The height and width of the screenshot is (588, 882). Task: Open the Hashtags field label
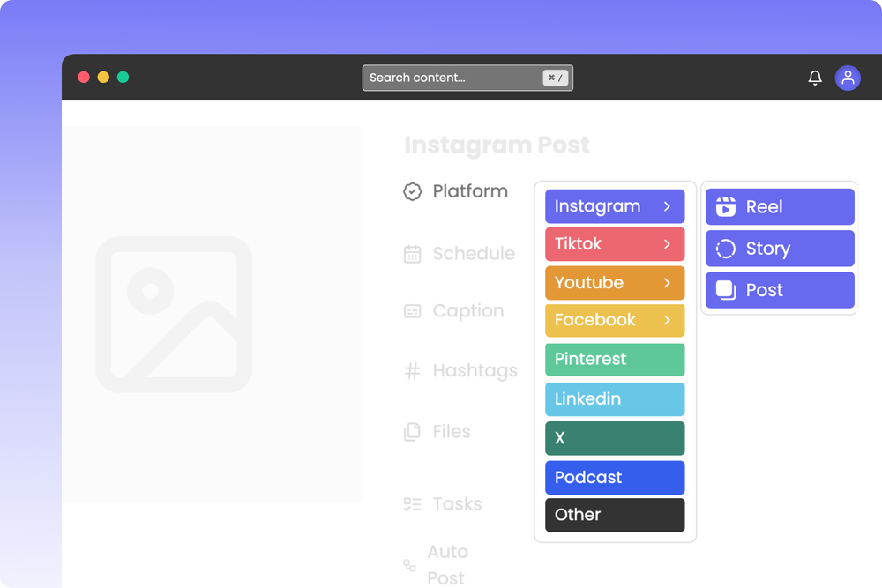coord(475,371)
